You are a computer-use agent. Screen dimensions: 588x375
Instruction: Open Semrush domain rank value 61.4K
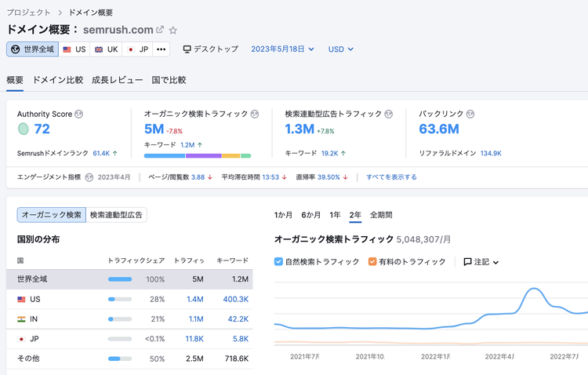[x=101, y=153]
